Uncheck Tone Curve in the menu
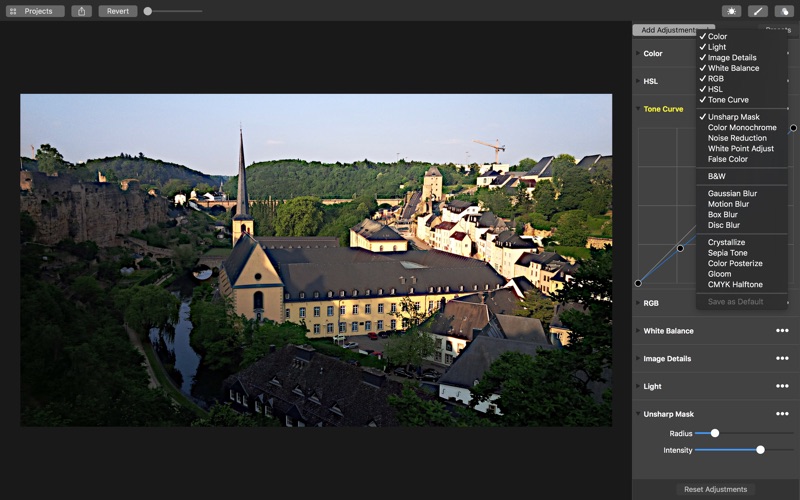Viewport: 800px width, 500px height. pos(742,99)
